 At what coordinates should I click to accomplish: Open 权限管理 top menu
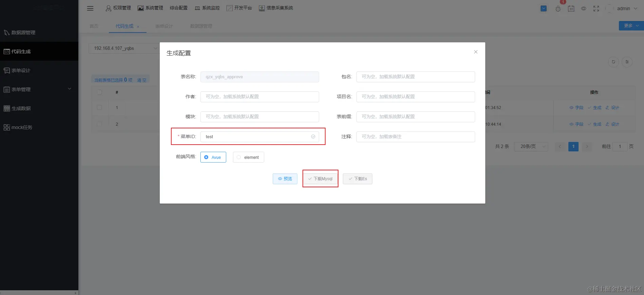[x=118, y=8]
